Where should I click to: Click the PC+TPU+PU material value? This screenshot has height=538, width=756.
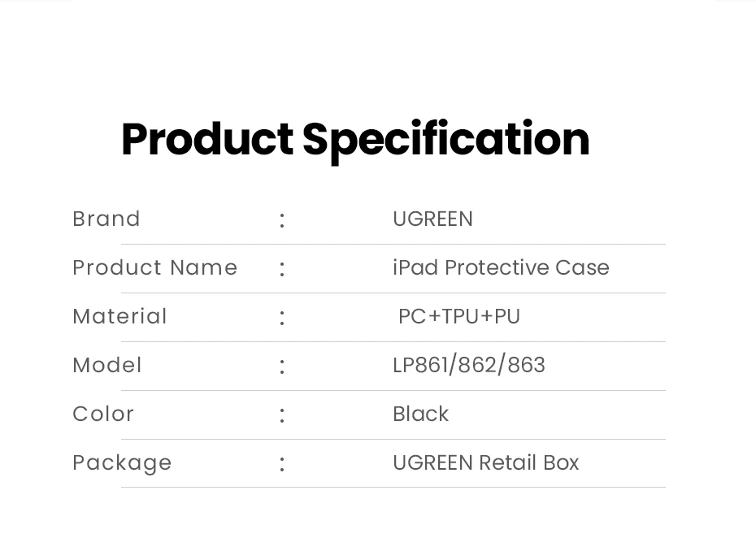pos(459,317)
